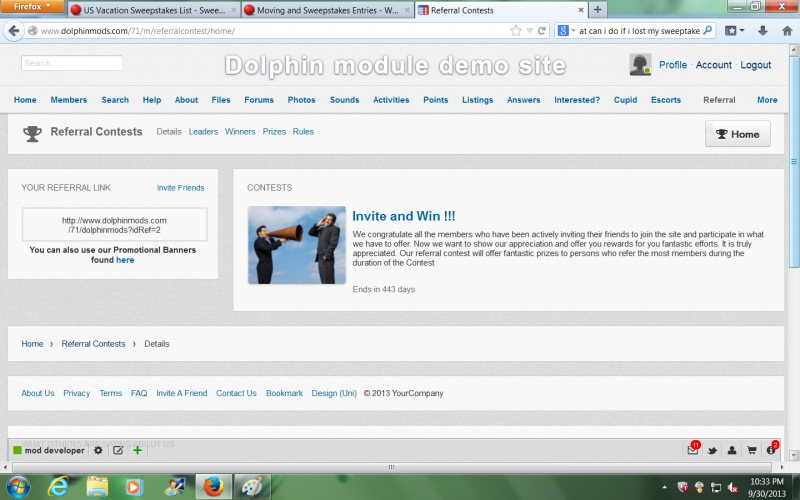Open promotional banners 'here' link
The image size is (800, 500).
pyautogui.click(x=125, y=260)
